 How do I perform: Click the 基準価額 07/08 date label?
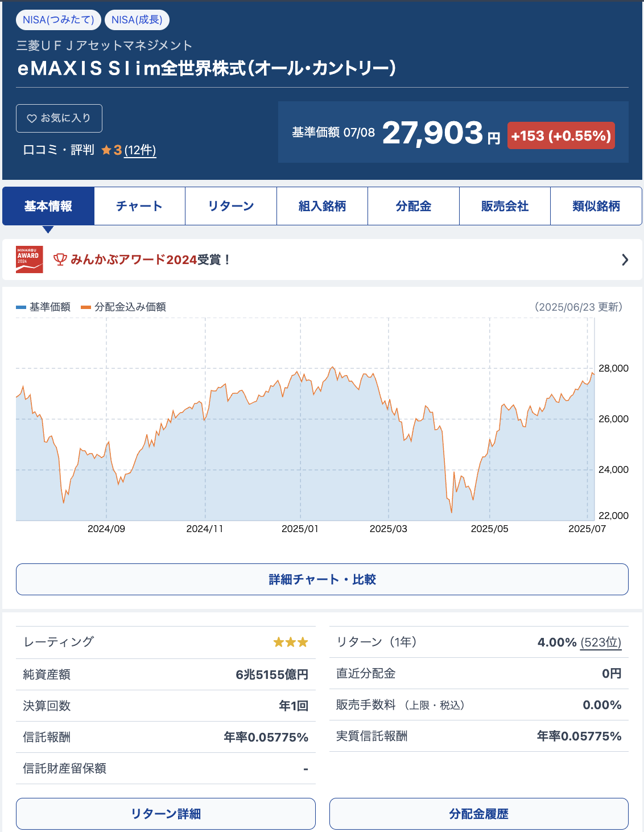[333, 133]
